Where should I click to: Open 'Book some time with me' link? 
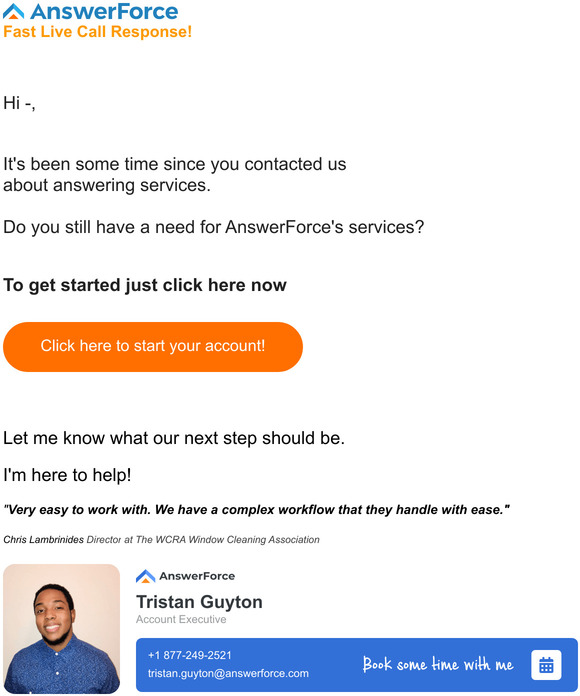(438, 664)
